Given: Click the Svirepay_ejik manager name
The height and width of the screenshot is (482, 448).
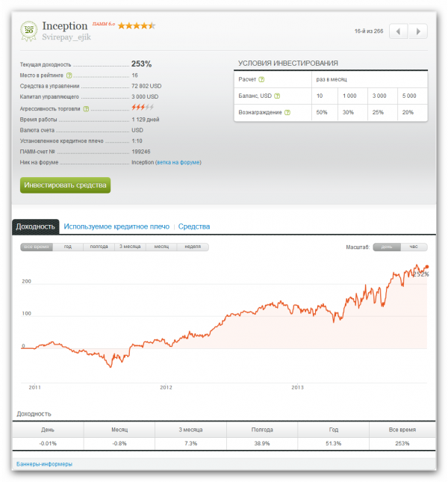Looking at the screenshot, I should 66,37.
